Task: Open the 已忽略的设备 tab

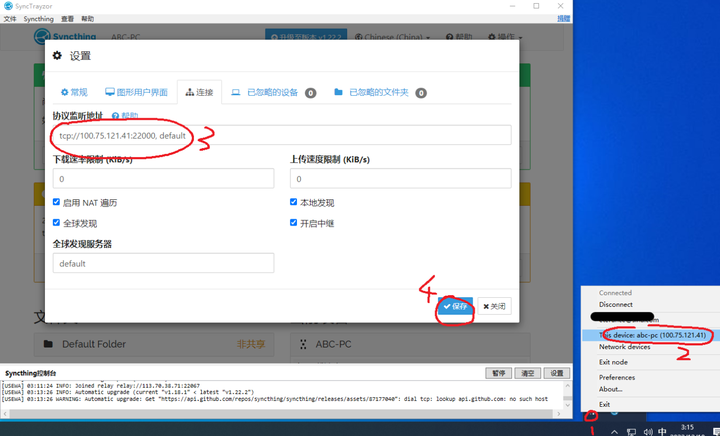Action: [274, 93]
